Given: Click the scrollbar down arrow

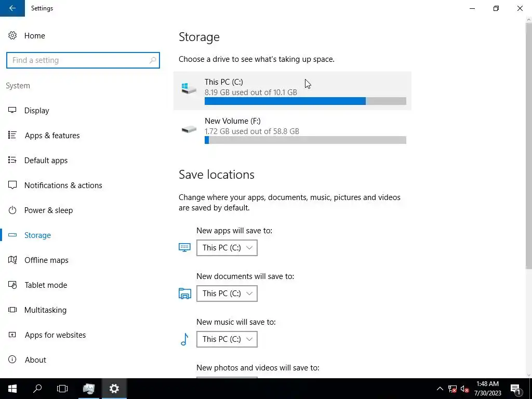Looking at the screenshot, I should point(528,375).
